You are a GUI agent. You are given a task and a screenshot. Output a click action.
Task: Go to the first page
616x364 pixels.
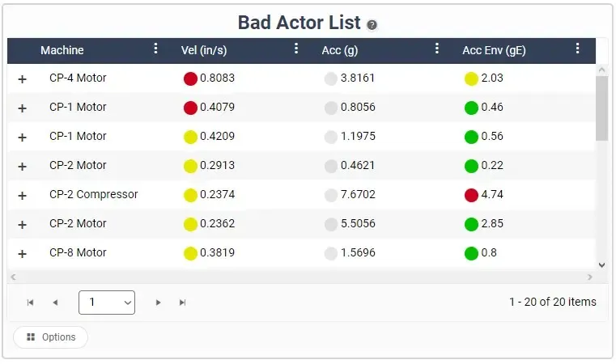(30, 303)
